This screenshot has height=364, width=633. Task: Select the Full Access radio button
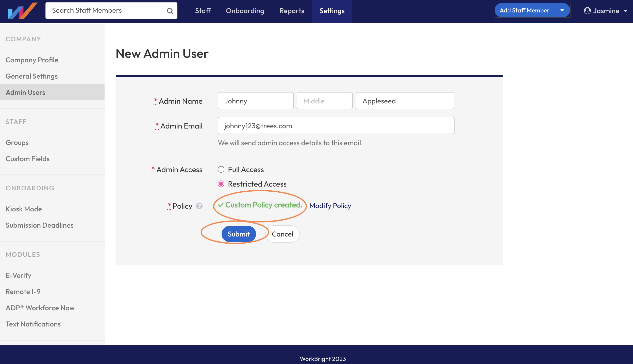tap(221, 169)
